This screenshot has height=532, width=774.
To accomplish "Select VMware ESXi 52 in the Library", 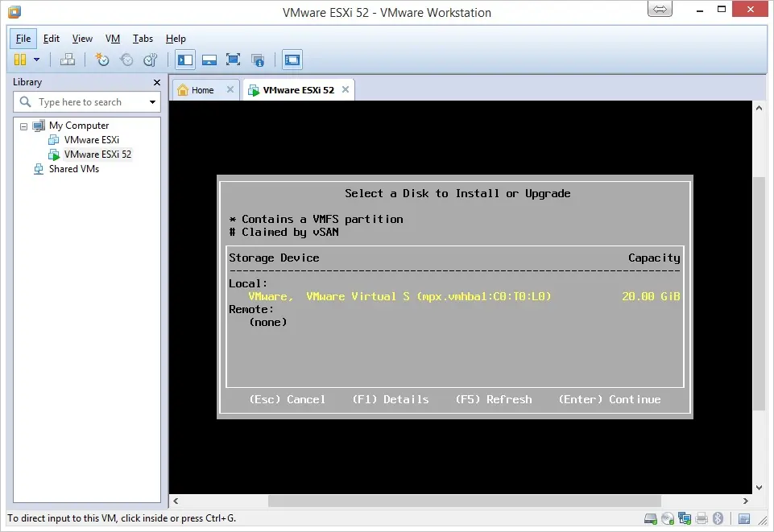I will (97, 155).
